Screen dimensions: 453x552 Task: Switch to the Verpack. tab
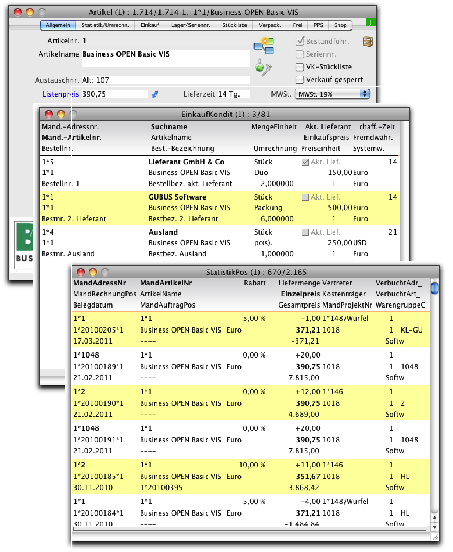point(270,25)
